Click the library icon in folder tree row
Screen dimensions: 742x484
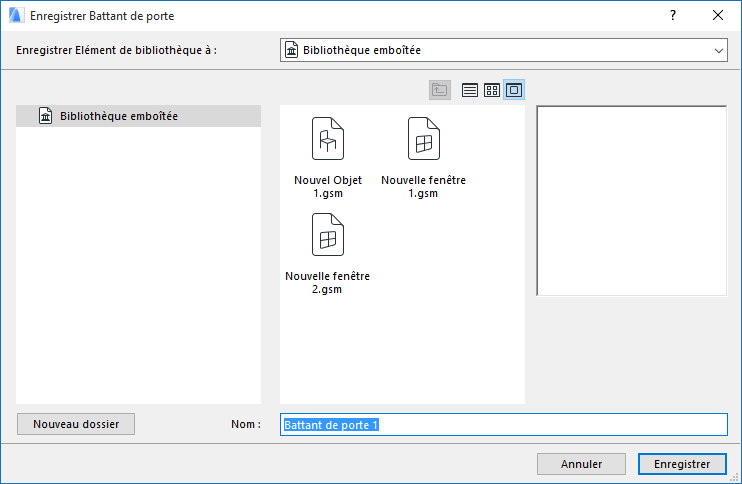coord(45,116)
